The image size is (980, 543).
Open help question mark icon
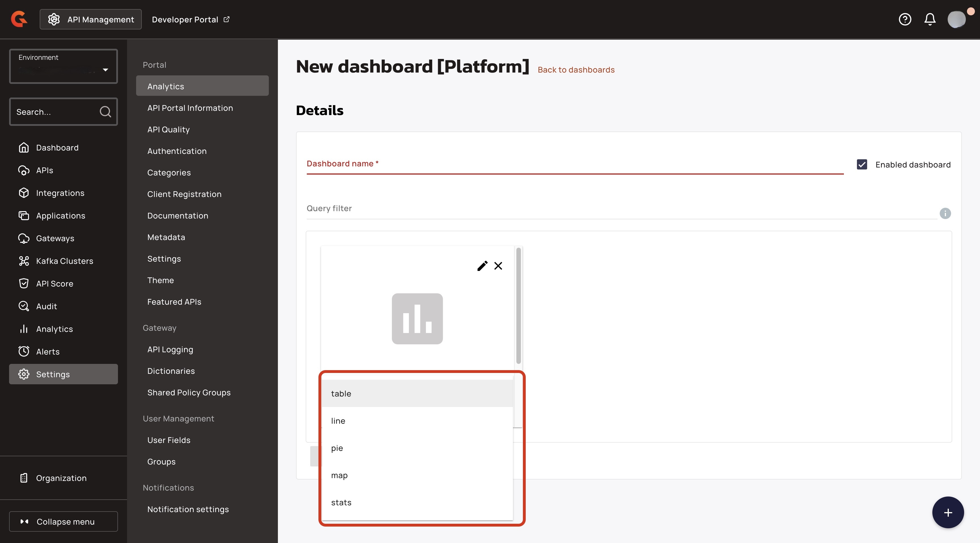[905, 19]
